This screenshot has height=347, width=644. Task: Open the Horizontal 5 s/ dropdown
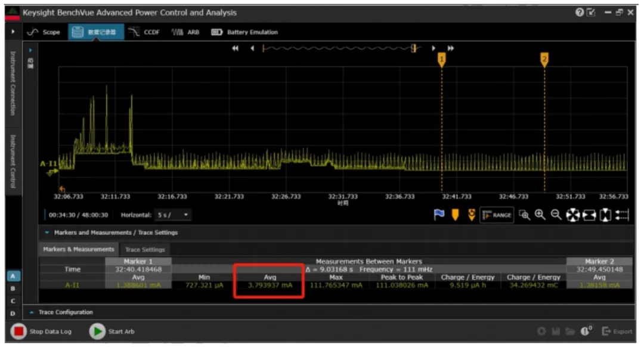(x=172, y=215)
